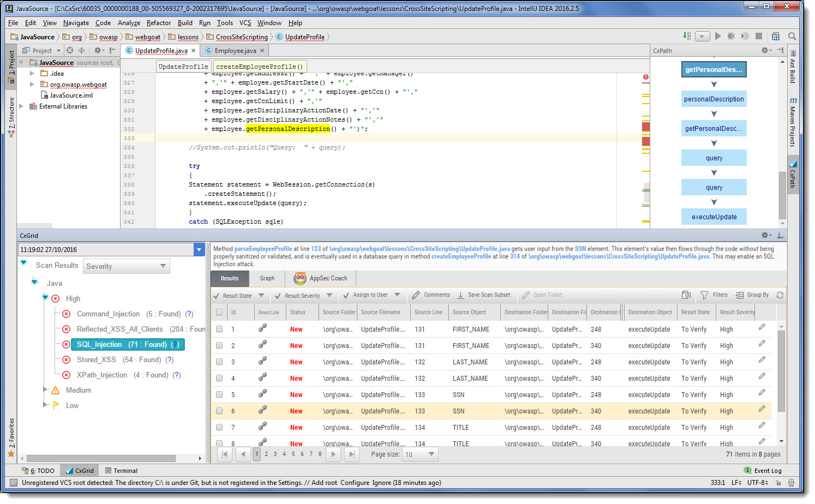Viewport: 815px width, 504px height.
Task: Open the Refactor menu
Action: (159, 23)
